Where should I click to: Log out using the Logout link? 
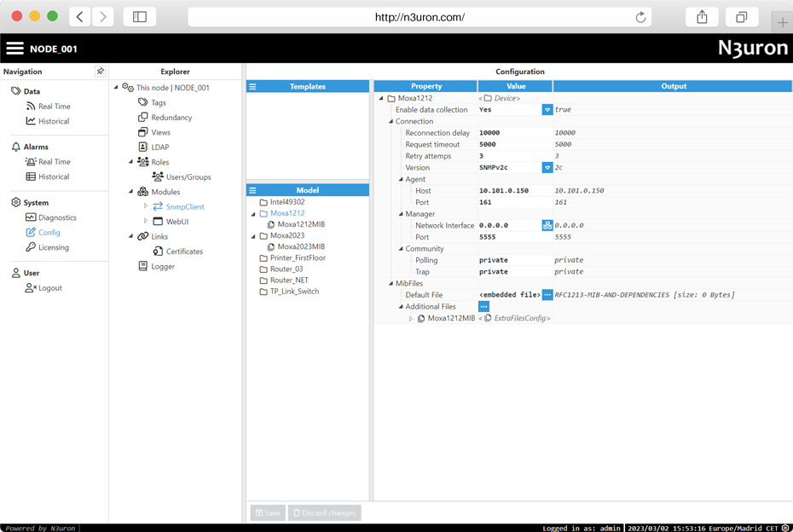tap(49, 288)
